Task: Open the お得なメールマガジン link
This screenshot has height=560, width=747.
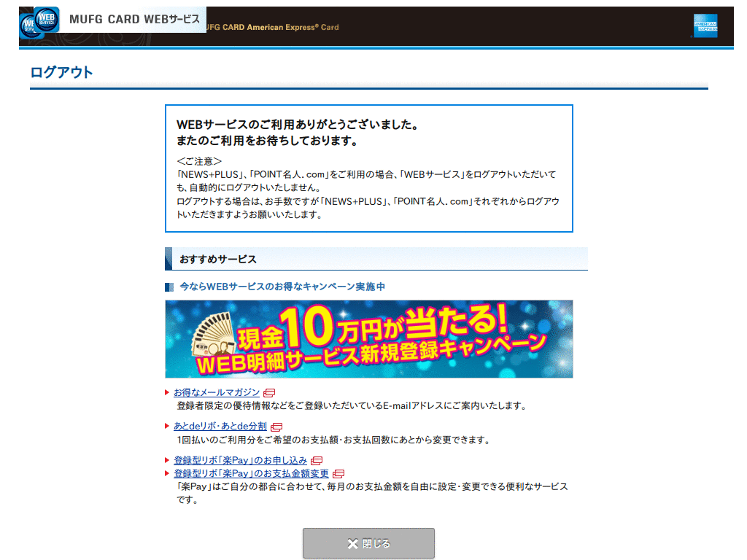Action: point(216,392)
